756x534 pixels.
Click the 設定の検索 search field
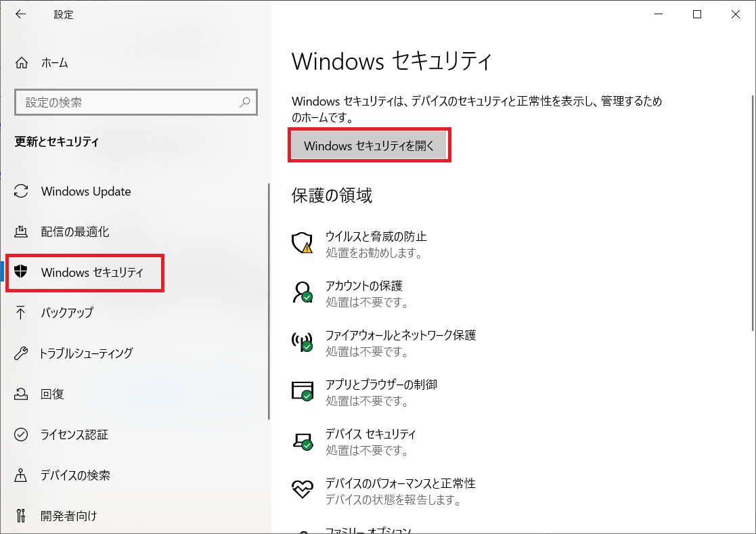tap(136, 102)
